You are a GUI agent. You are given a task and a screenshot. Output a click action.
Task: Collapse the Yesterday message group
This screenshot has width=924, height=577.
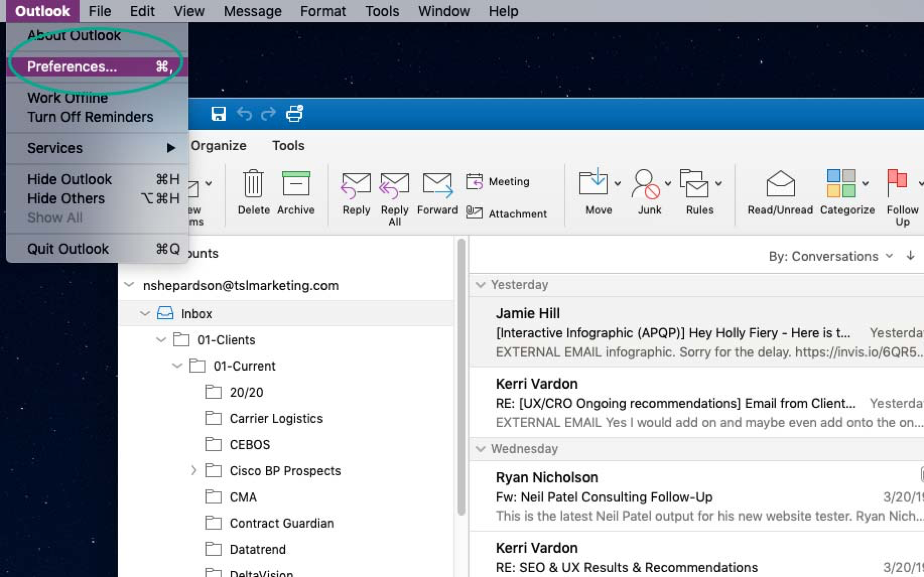point(481,285)
